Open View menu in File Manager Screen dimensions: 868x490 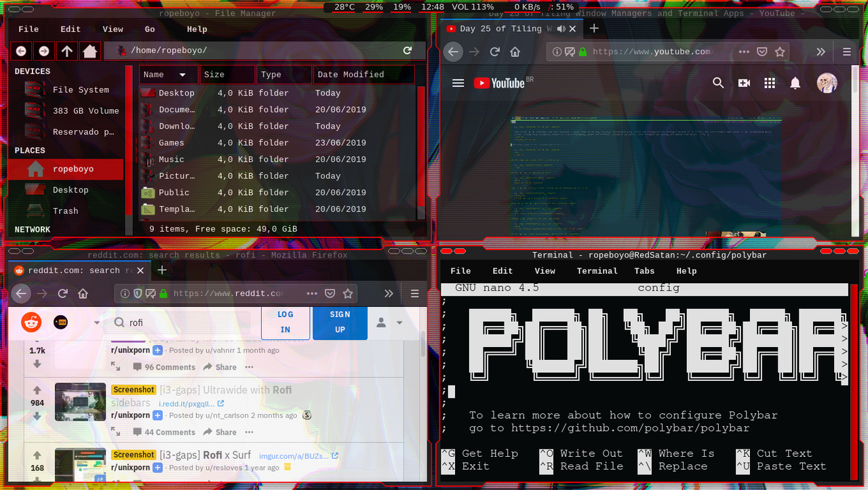tap(113, 29)
